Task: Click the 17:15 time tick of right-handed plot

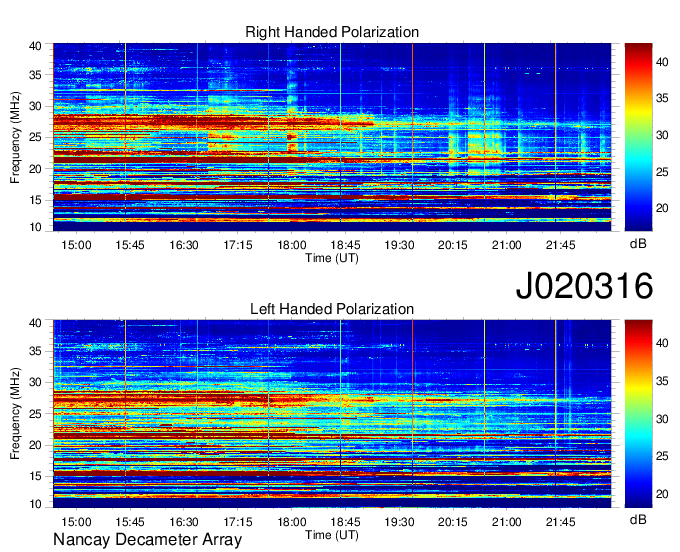Action: click(238, 245)
